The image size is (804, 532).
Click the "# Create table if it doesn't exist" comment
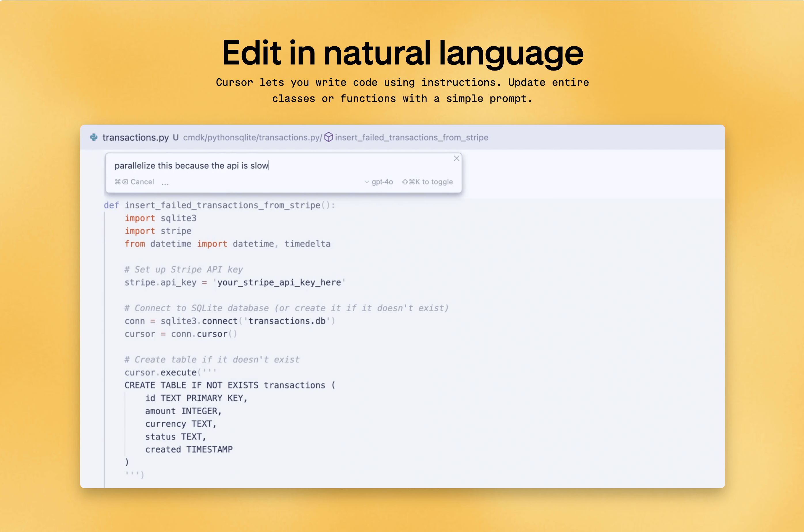pos(212,360)
